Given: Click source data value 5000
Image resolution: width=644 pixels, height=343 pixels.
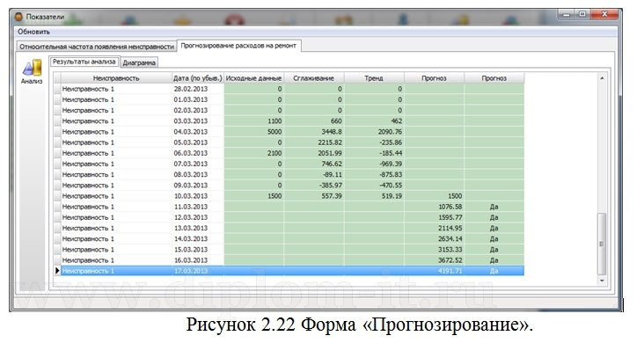Looking at the screenshot, I should (x=274, y=131).
